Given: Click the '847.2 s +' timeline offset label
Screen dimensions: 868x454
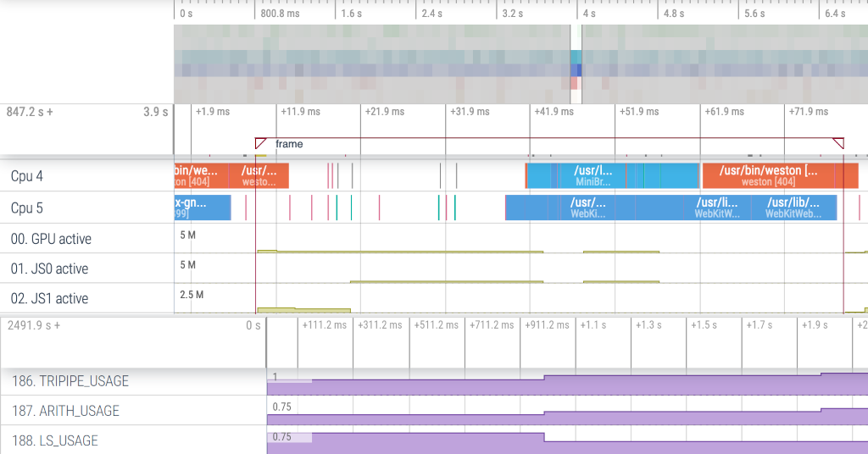Looking at the screenshot, I should coord(30,113).
